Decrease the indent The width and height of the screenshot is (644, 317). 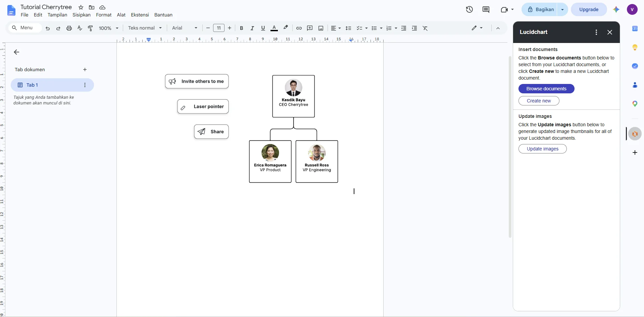coord(404,28)
